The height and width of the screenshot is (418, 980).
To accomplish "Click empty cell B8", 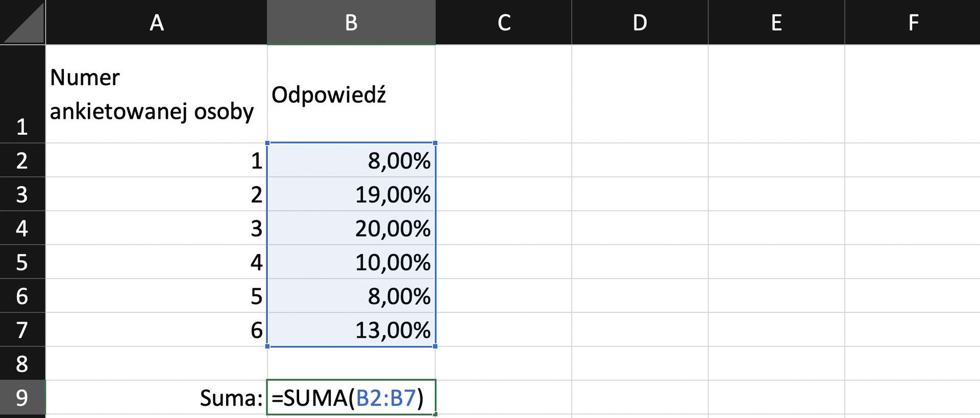I will click(351, 363).
